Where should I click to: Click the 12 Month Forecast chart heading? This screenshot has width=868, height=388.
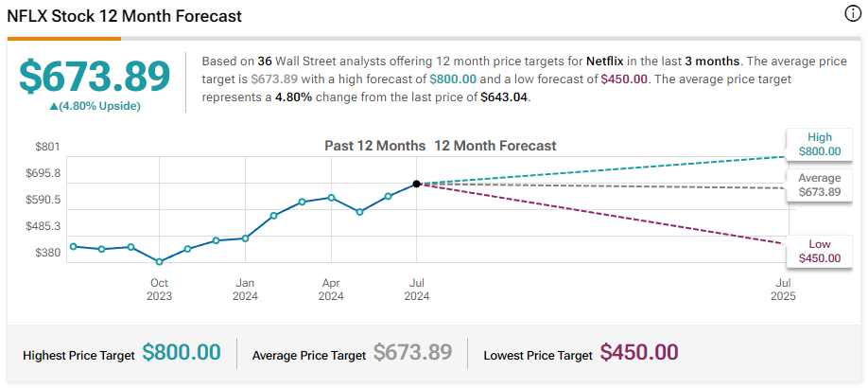click(x=495, y=146)
